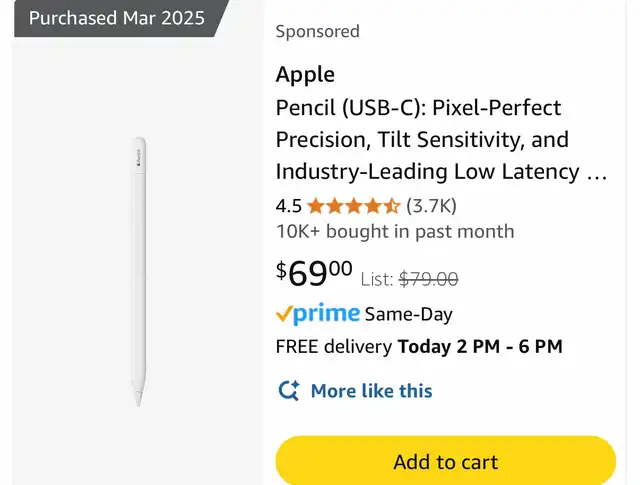Click the ellipsis ending the product title
640x485 pixels.
point(596,172)
